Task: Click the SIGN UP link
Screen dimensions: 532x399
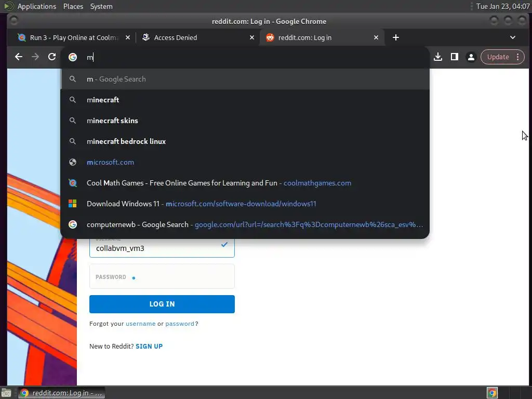Action: coord(149,346)
